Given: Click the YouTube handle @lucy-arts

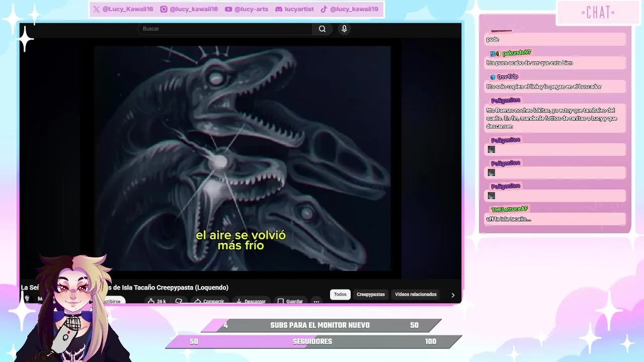Looking at the screenshot, I should point(251,9).
